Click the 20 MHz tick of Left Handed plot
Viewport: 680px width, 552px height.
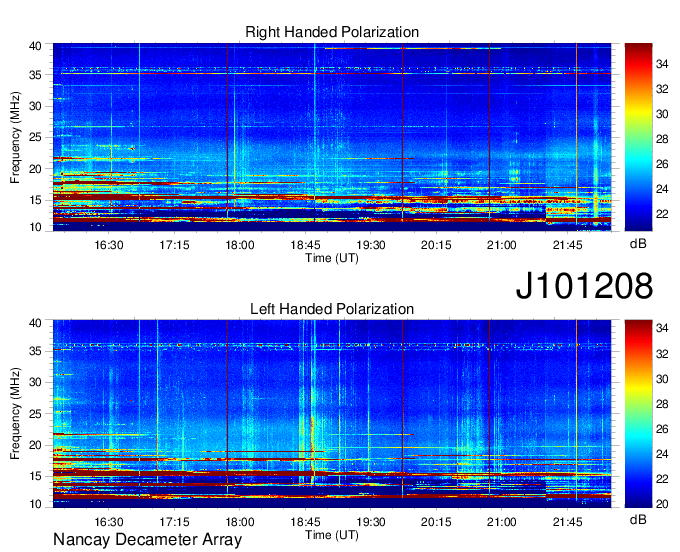point(36,445)
